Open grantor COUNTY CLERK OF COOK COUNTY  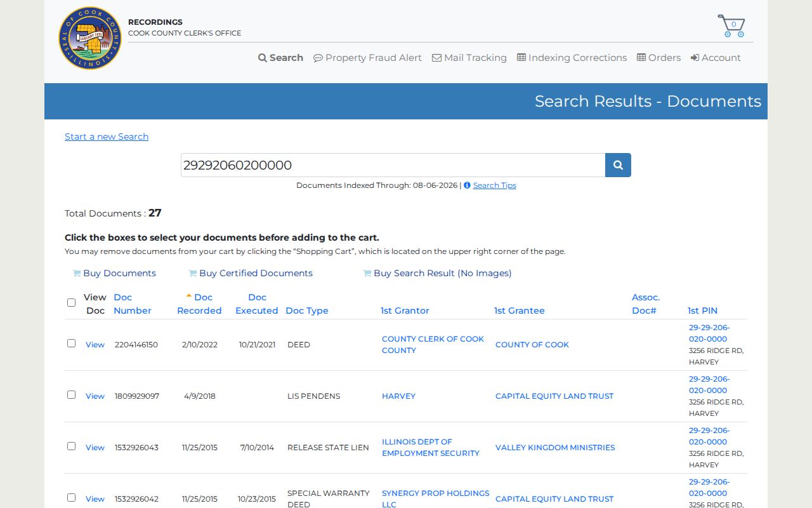point(433,345)
